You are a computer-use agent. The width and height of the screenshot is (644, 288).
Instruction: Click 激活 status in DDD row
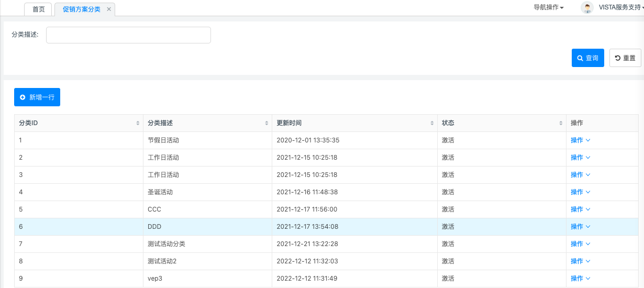coord(448,227)
